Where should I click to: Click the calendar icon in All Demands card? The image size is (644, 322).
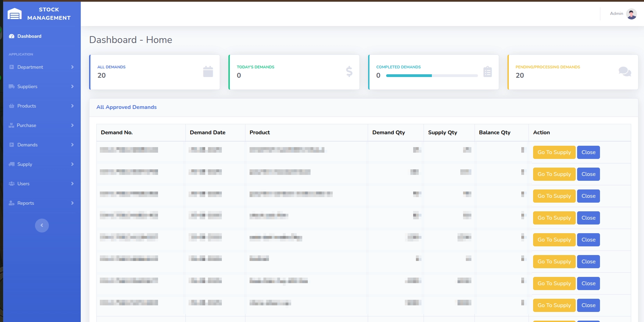click(x=208, y=72)
